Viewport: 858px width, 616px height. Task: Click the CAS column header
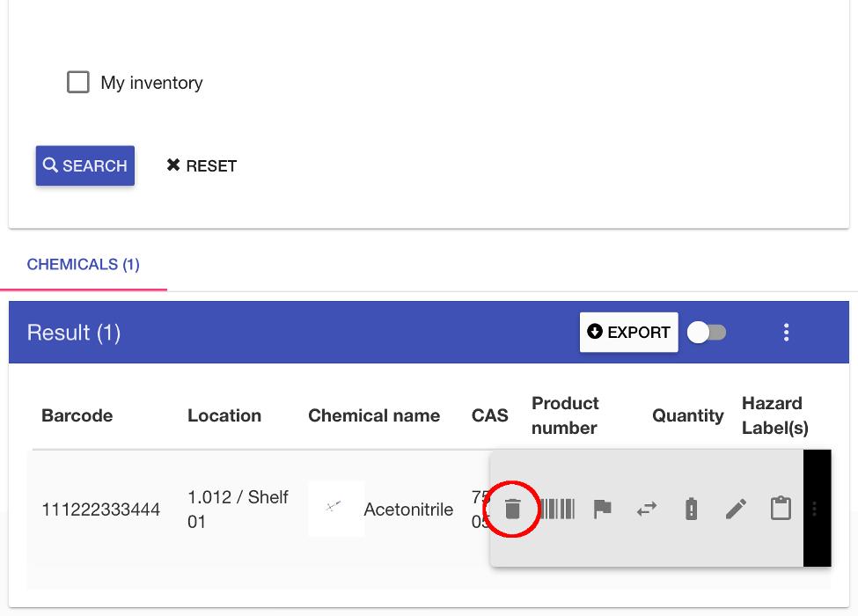tap(490, 415)
